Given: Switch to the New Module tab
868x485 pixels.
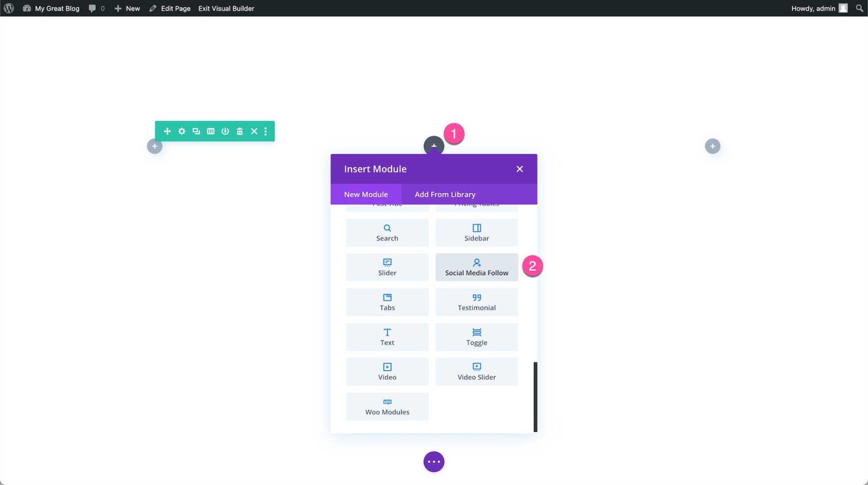Looking at the screenshot, I should click(366, 194).
